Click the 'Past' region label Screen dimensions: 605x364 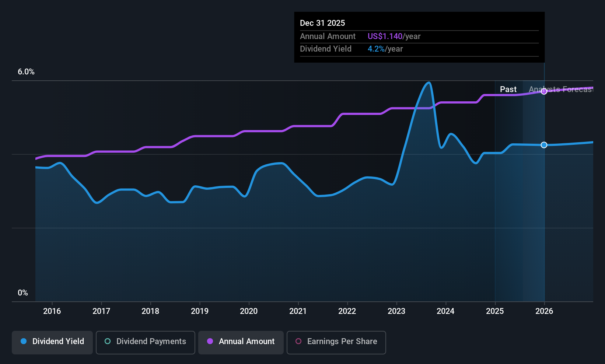tap(508, 89)
